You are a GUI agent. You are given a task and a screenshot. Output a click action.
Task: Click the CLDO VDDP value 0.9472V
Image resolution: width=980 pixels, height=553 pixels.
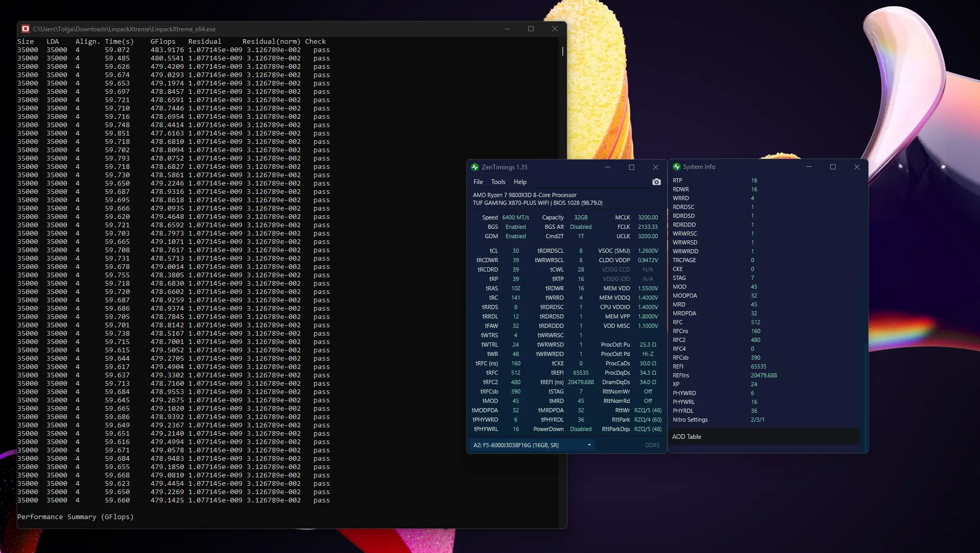[648, 260]
